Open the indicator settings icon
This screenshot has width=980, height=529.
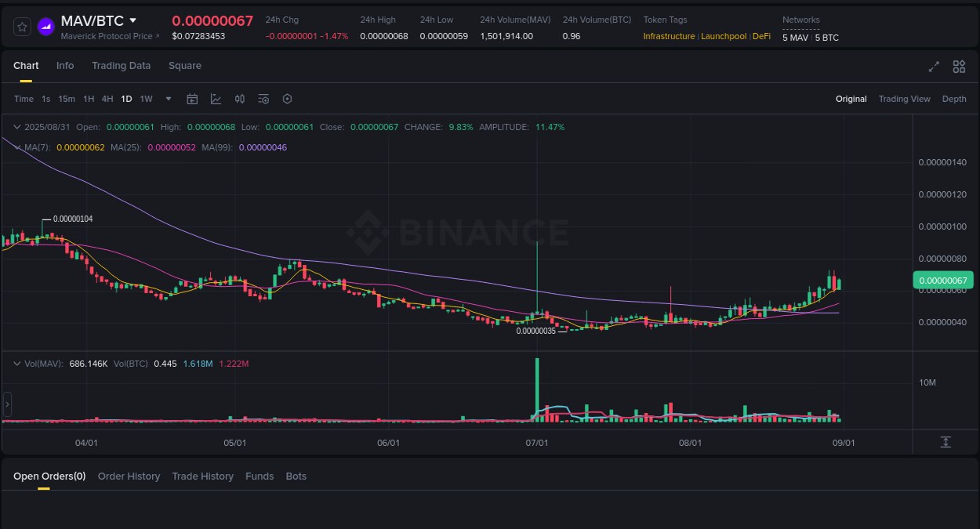(x=263, y=99)
